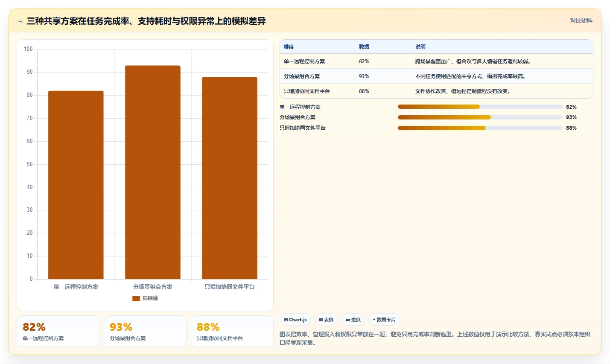Viewport: 610px width, 364px height.
Task: Select the 只增加协同文件平台 cell in table
Action: 307,91
